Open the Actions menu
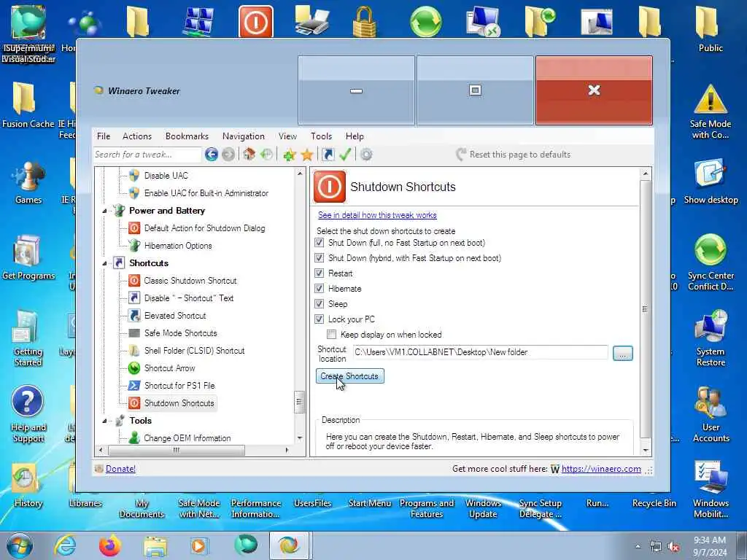 coord(136,136)
